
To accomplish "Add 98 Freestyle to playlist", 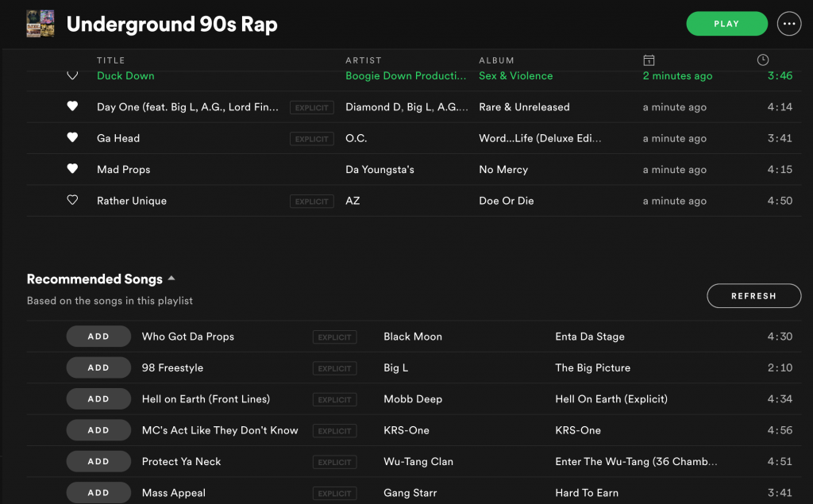I will pos(98,367).
